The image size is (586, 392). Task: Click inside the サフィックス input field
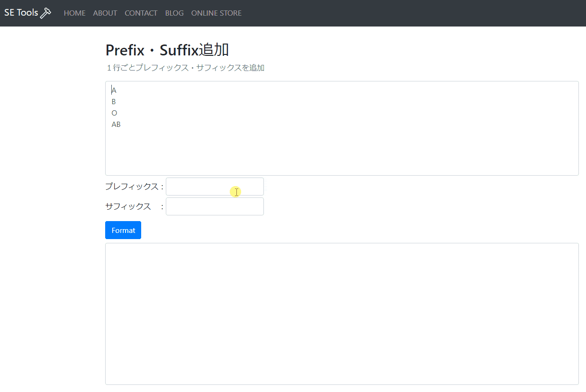(x=214, y=206)
